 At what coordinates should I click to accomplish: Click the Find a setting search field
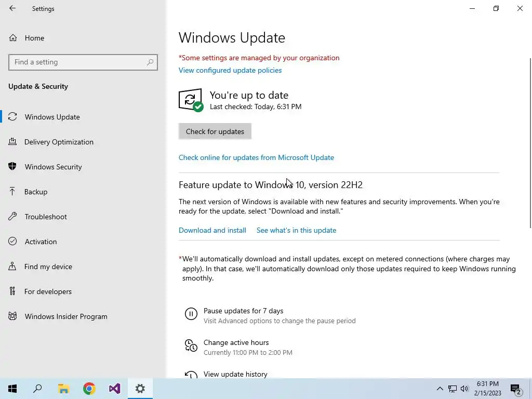tap(83, 62)
